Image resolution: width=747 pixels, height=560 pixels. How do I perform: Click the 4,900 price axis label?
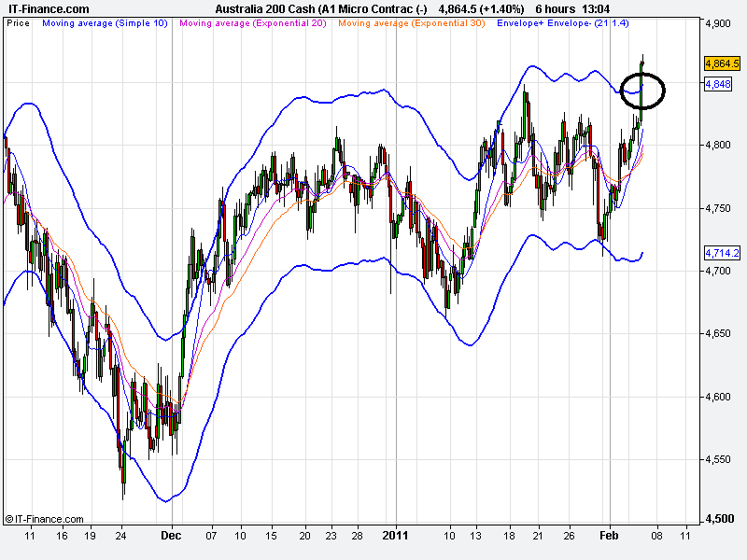click(x=717, y=23)
